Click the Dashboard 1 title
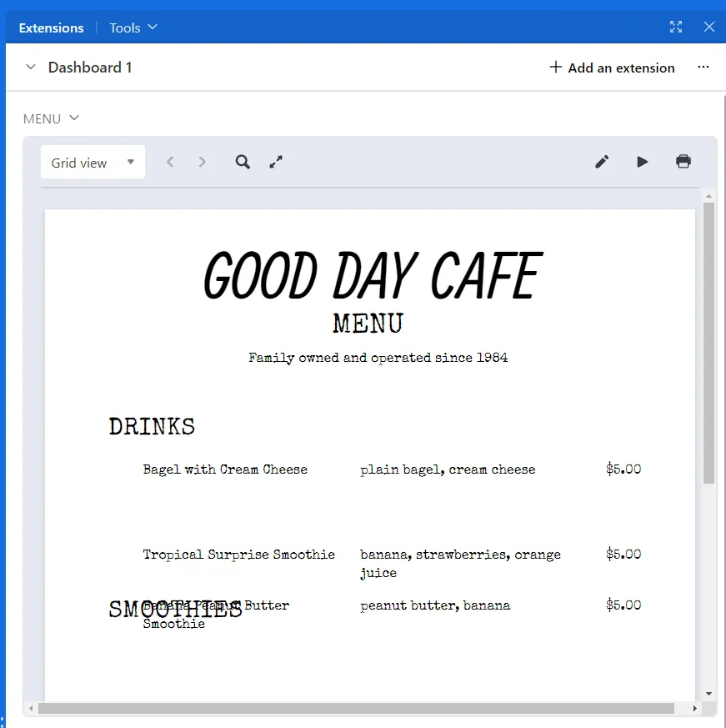This screenshot has width=726, height=728. coord(90,68)
